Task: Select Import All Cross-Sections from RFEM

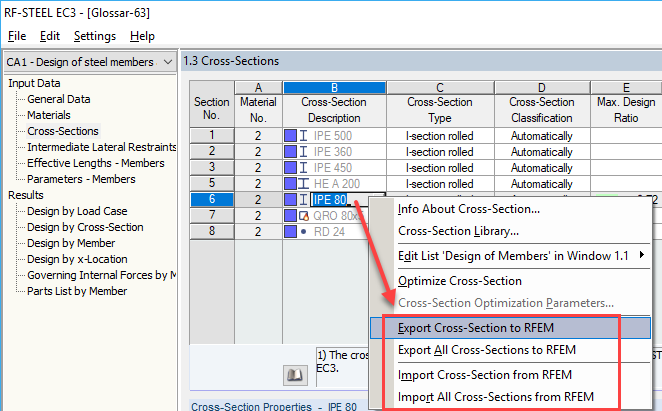Action: click(496, 397)
